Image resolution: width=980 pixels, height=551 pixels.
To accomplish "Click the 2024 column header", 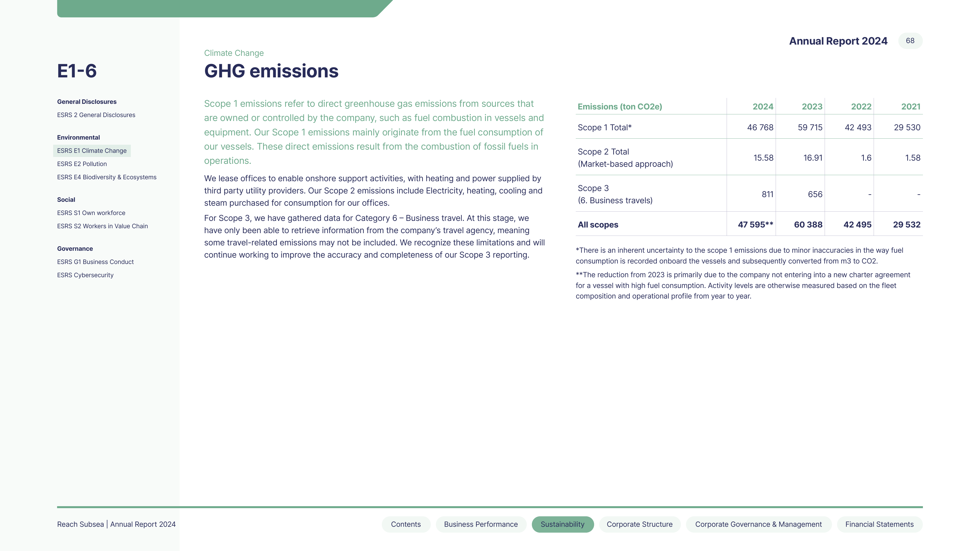I will (763, 107).
